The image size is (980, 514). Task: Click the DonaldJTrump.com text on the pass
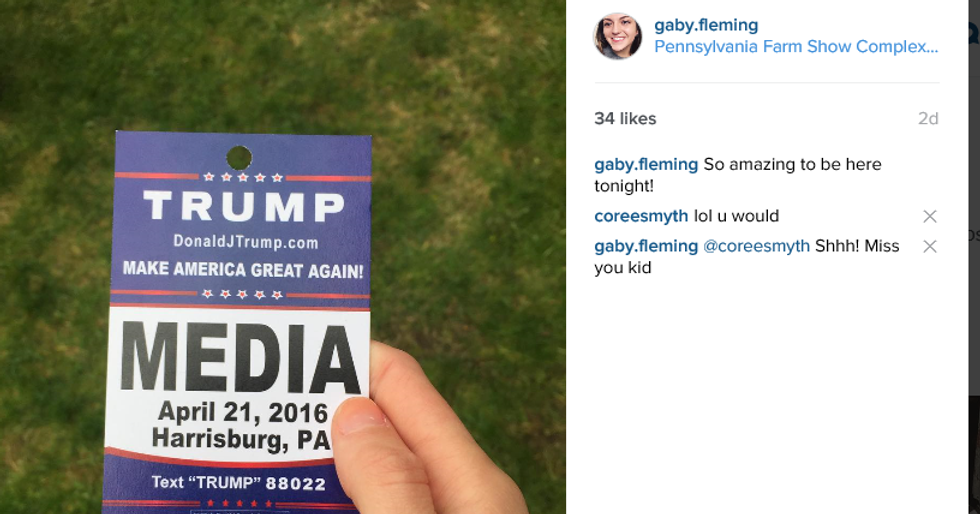(x=245, y=242)
